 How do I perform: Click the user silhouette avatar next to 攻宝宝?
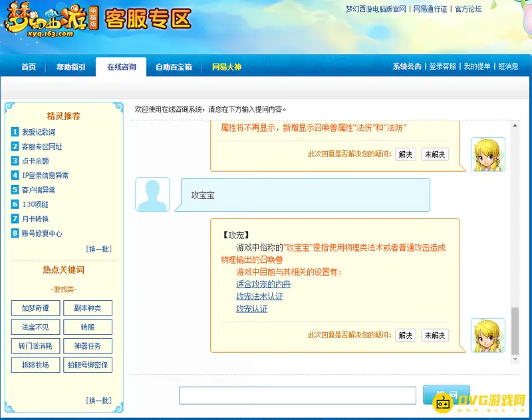[152, 194]
